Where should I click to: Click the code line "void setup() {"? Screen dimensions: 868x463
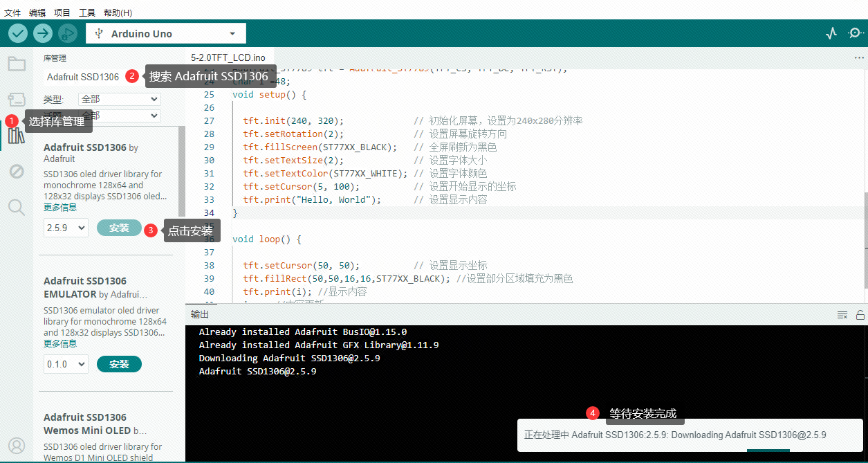pos(269,94)
